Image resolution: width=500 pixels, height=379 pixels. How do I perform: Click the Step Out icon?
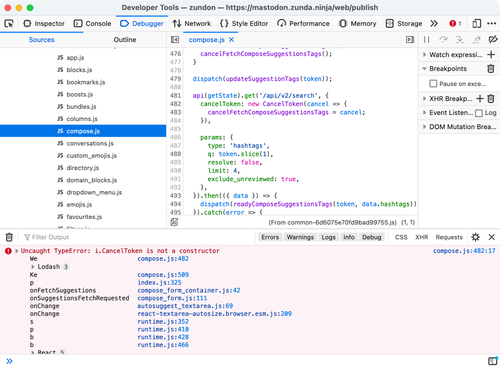click(x=477, y=40)
